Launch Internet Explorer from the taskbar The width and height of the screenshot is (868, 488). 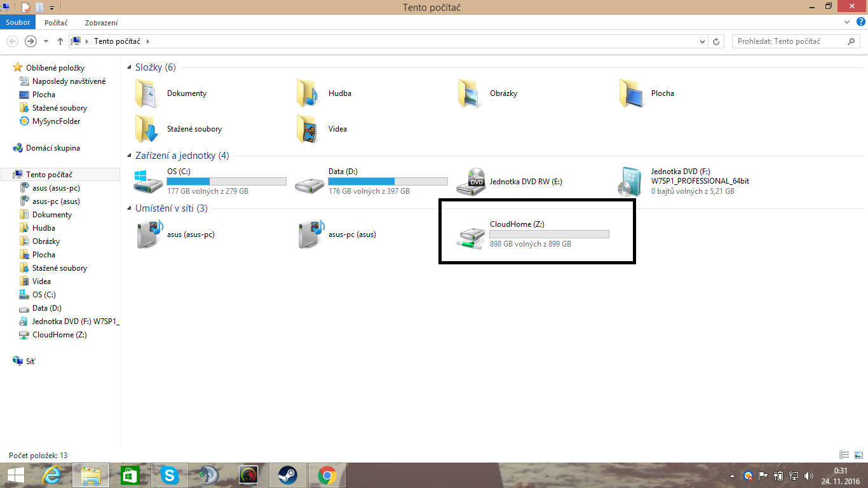53,475
